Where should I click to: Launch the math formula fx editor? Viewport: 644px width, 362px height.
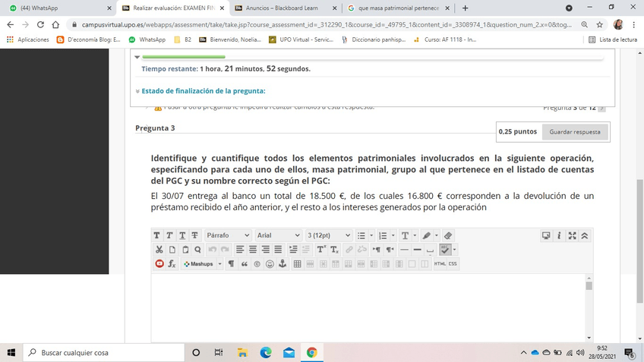[172, 264]
